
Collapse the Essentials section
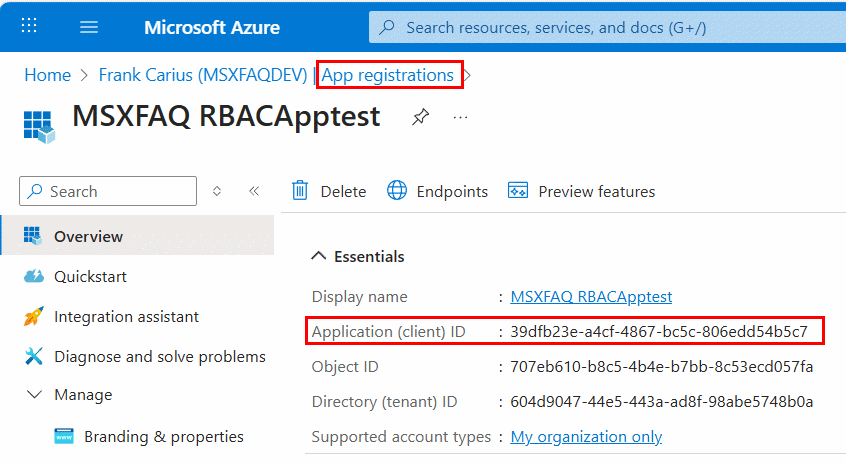(x=319, y=257)
